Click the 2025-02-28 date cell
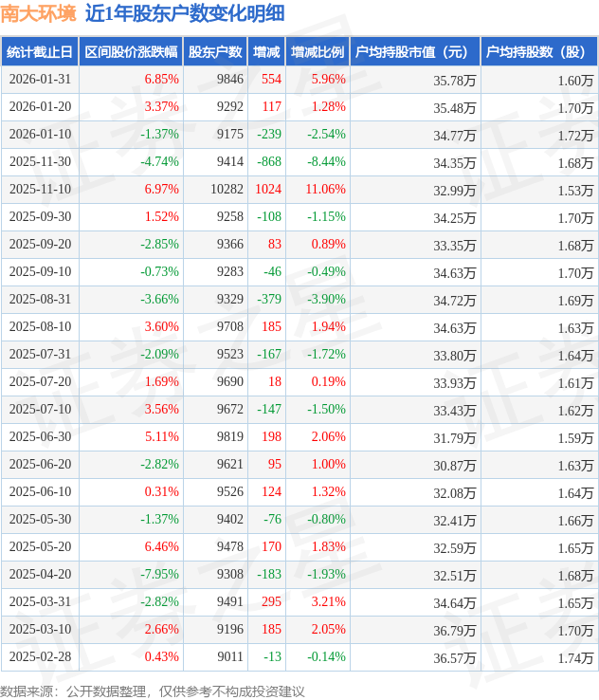This screenshot has height=700, width=599. (x=40, y=657)
